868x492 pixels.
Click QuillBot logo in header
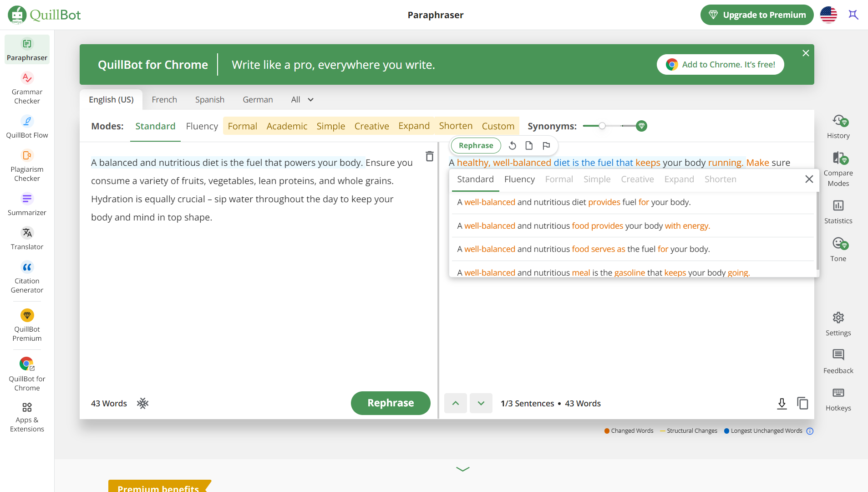point(44,15)
